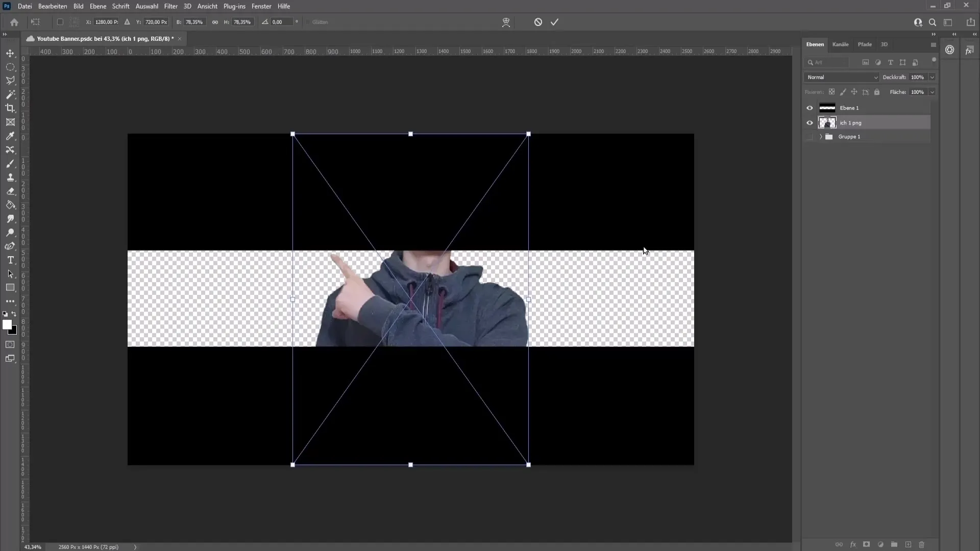The width and height of the screenshot is (980, 551).
Task: Select the Rectangle shape tool
Action: click(10, 288)
